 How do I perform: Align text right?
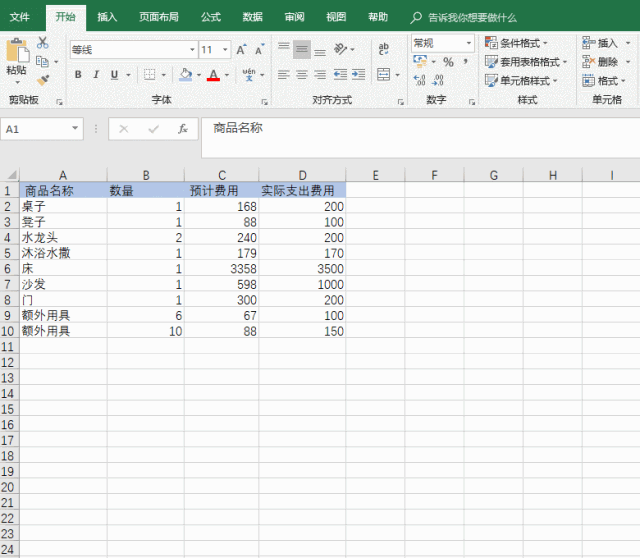coord(320,75)
